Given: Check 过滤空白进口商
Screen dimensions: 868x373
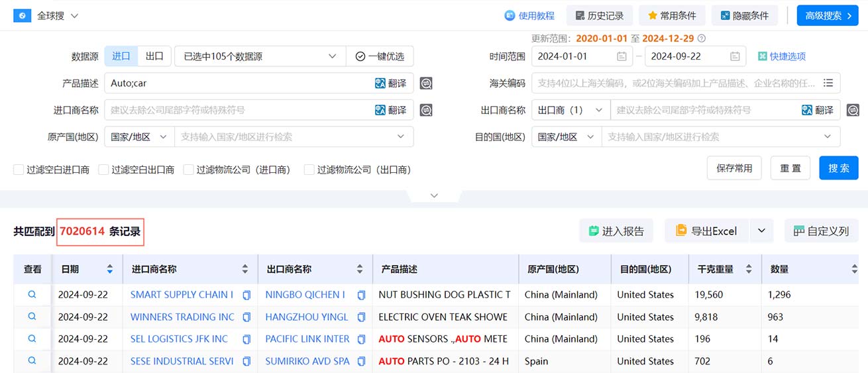Looking at the screenshot, I should (x=19, y=170).
